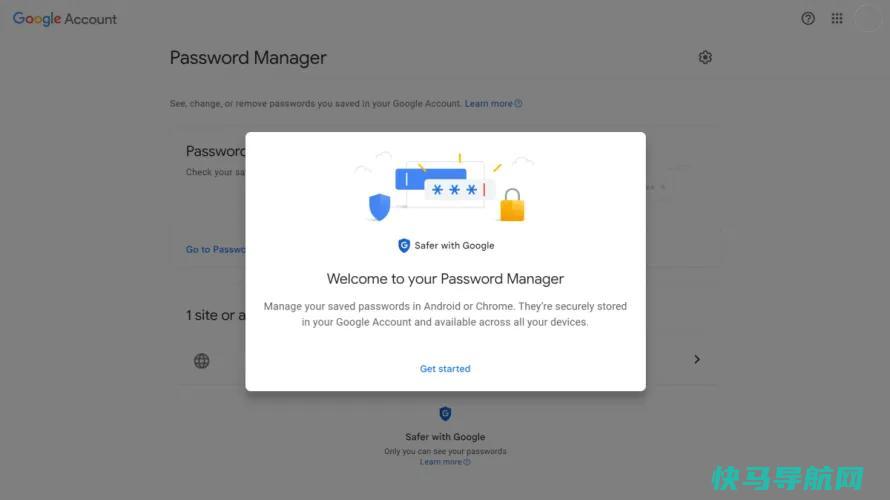The width and height of the screenshot is (890, 500).
Task: Click Safer with Google shield in dialog
Action: coord(404,245)
